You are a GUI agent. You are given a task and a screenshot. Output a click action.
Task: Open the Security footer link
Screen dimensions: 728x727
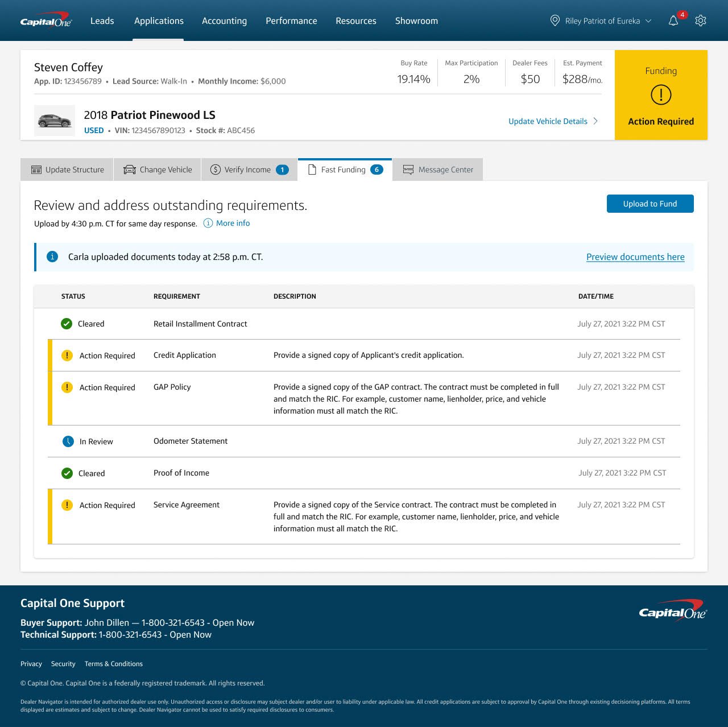pyautogui.click(x=63, y=664)
